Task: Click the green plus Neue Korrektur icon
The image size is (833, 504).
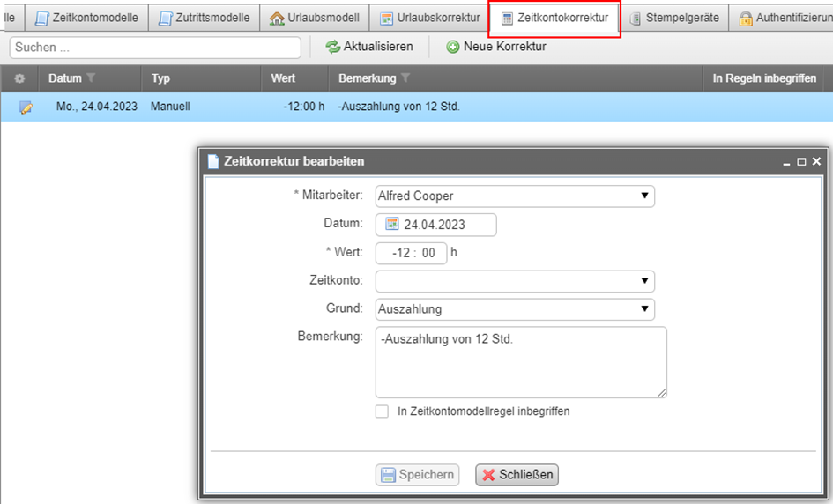Action: coord(453,47)
